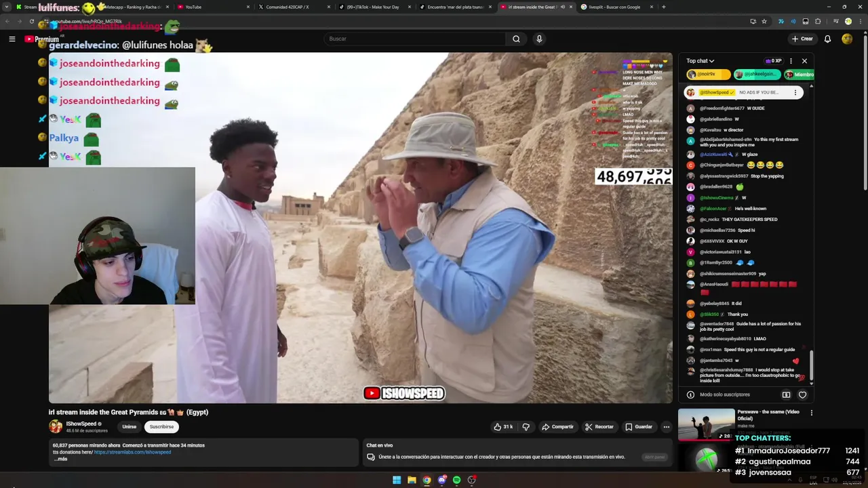Click the 'Abrir panel' chat button
Viewport: 868px width, 488px height.
[x=654, y=457]
